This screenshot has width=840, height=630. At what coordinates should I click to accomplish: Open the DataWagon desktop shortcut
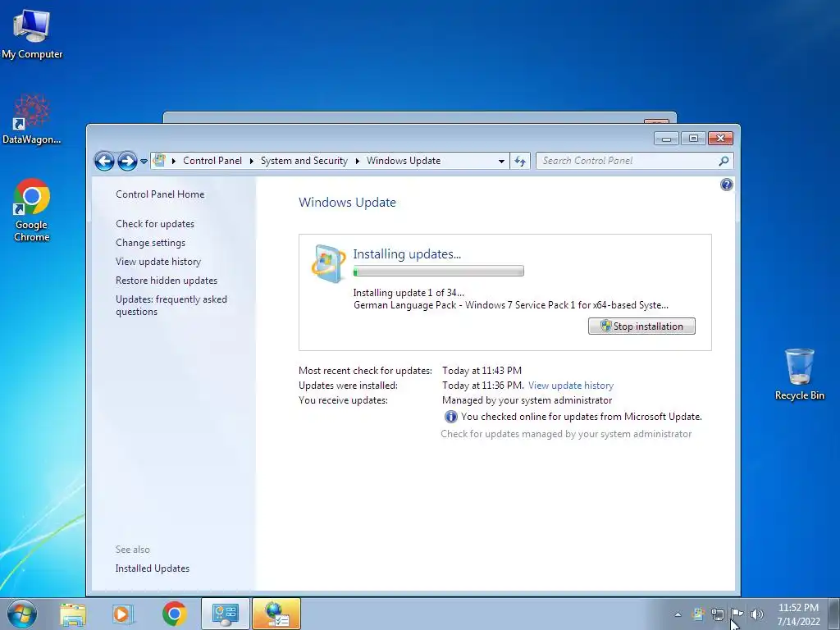pos(32,119)
